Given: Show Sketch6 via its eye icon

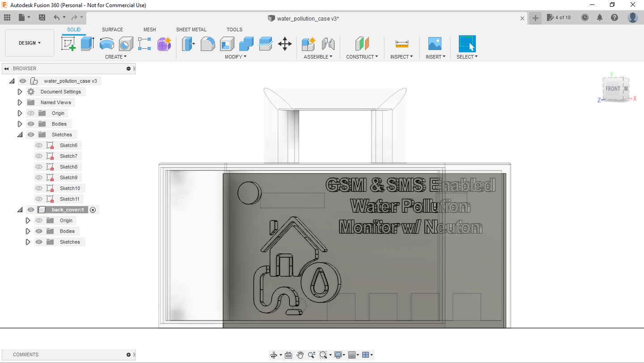Looking at the screenshot, I should (39, 145).
